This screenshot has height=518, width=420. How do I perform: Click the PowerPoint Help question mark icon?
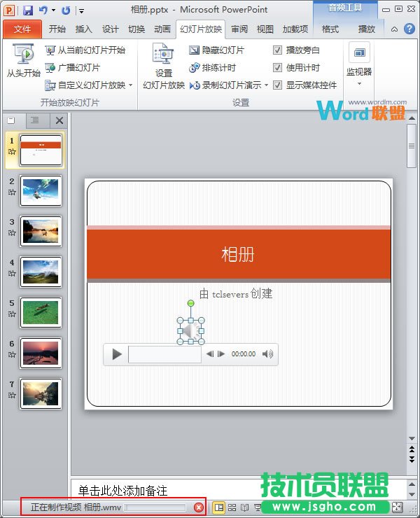409,29
